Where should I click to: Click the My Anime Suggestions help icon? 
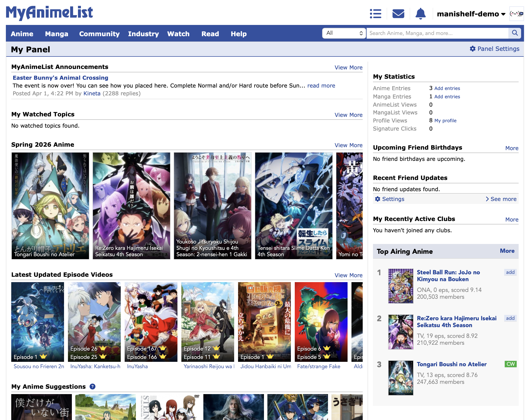click(92, 387)
